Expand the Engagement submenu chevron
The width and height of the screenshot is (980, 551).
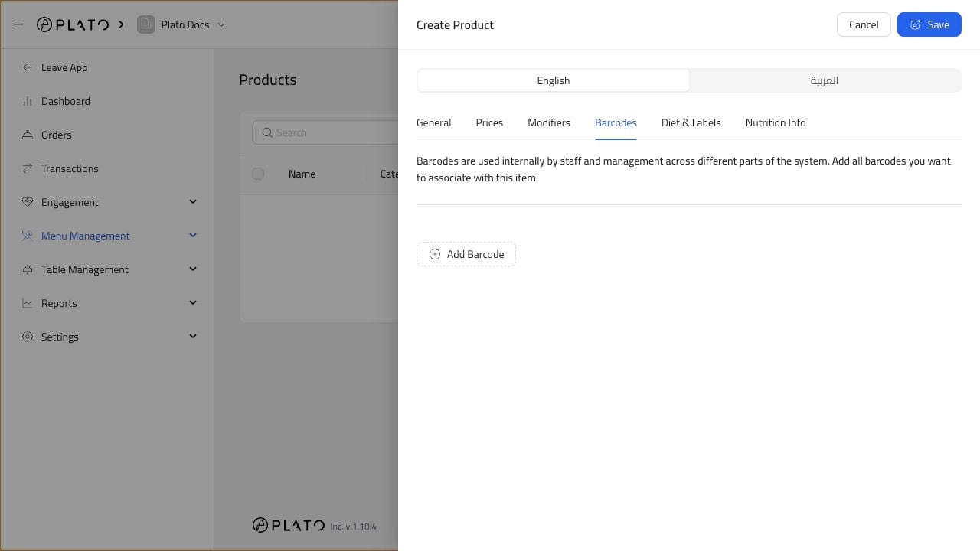tap(193, 202)
